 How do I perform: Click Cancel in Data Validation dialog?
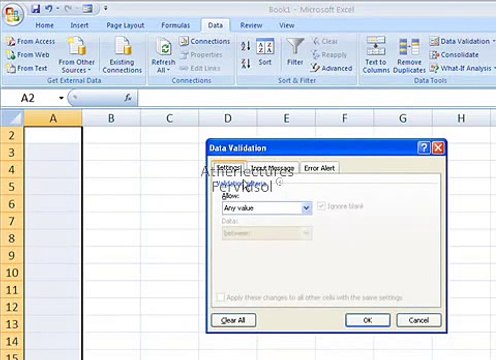(419, 320)
